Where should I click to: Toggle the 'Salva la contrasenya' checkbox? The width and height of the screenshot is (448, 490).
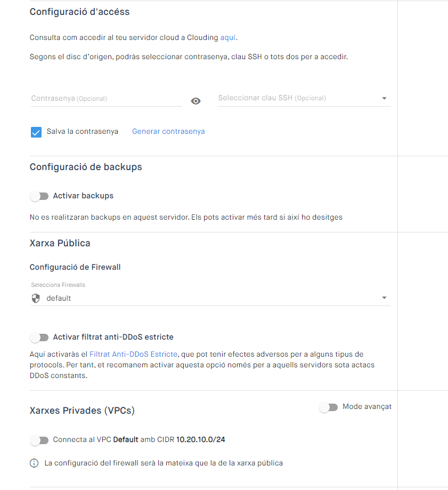(36, 132)
